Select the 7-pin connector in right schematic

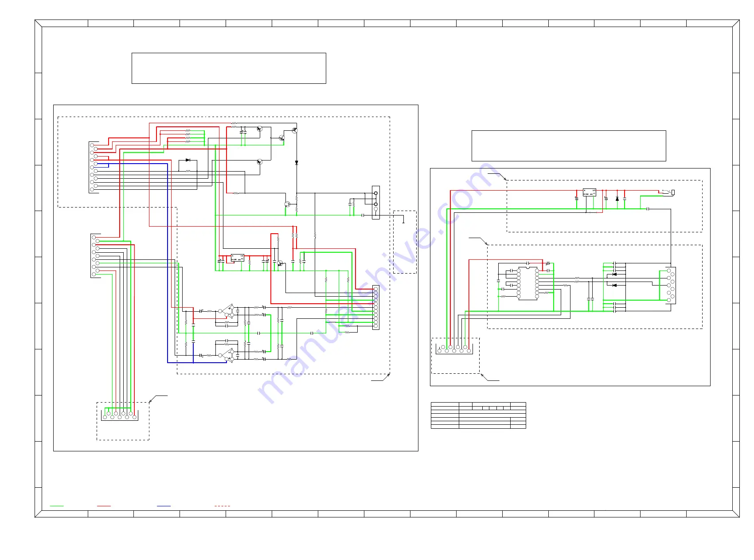(454, 349)
